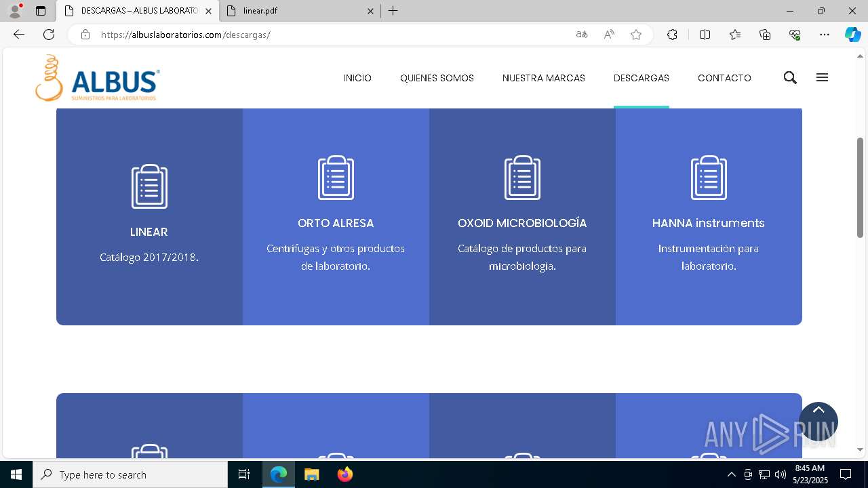Viewport: 868px width, 488px height.
Task: Open the network status tray icon
Action: point(764,474)
